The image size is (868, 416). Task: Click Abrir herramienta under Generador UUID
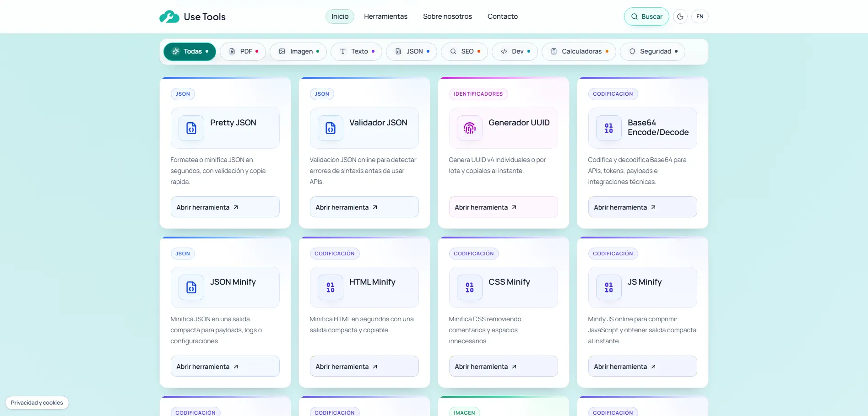503,207
